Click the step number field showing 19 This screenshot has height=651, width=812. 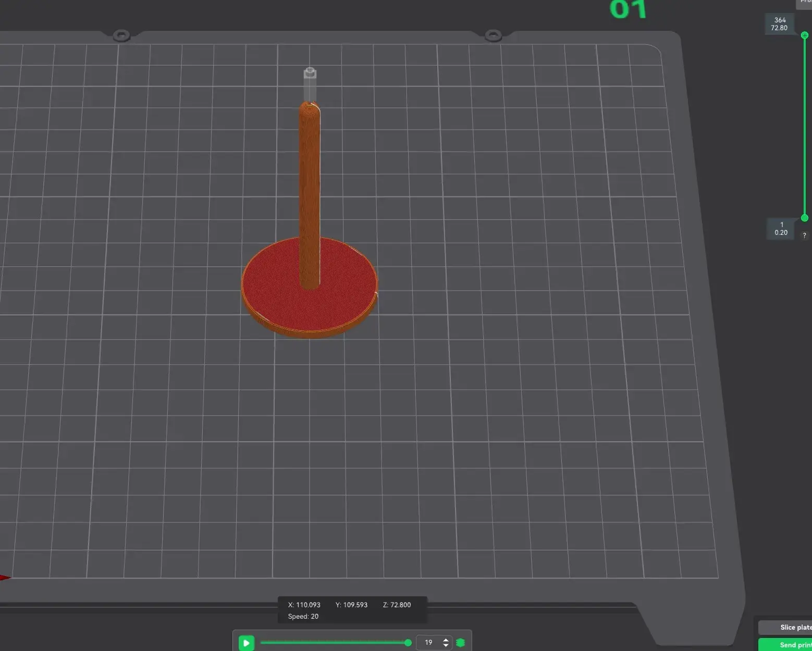point(429,643)
